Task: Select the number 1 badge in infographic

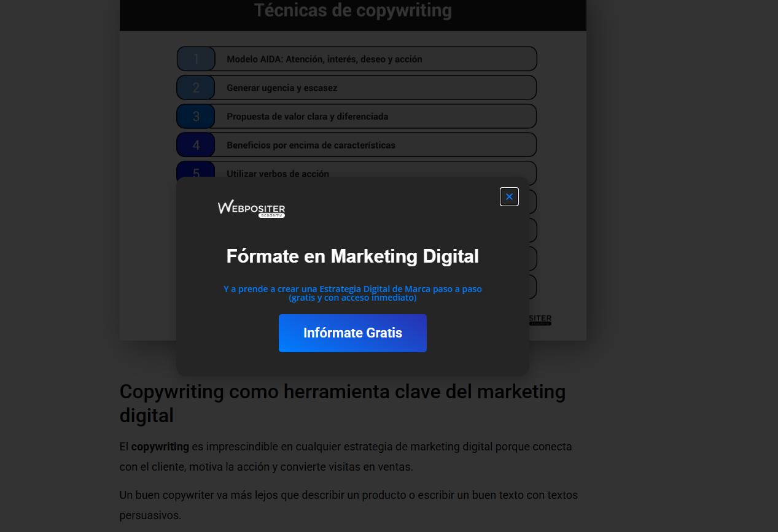Action: coord(196,60)
